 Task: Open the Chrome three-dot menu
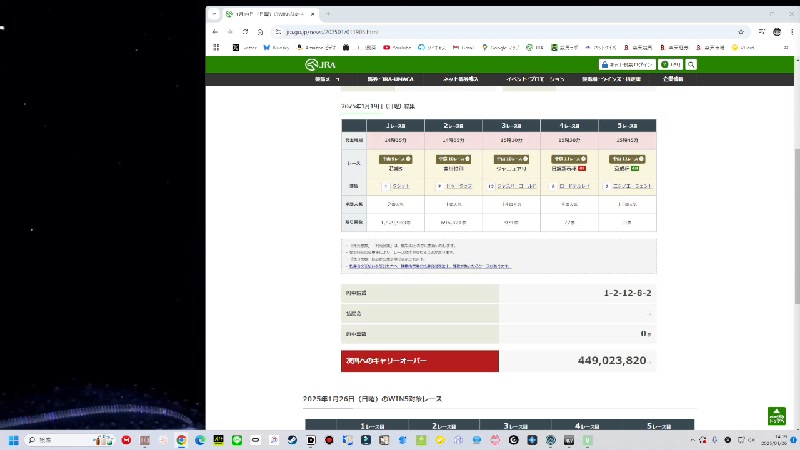pyautogui.click(x=791, y=31)
